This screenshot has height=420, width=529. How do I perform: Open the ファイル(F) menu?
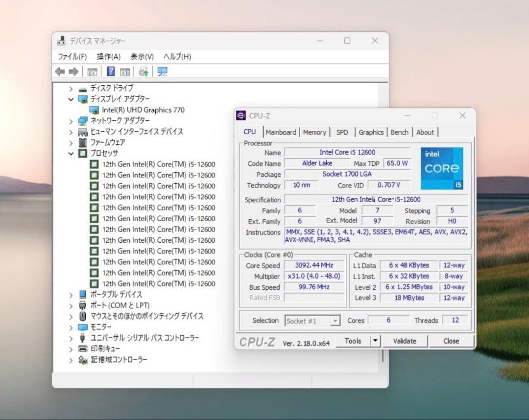click(x=72, y=57)
